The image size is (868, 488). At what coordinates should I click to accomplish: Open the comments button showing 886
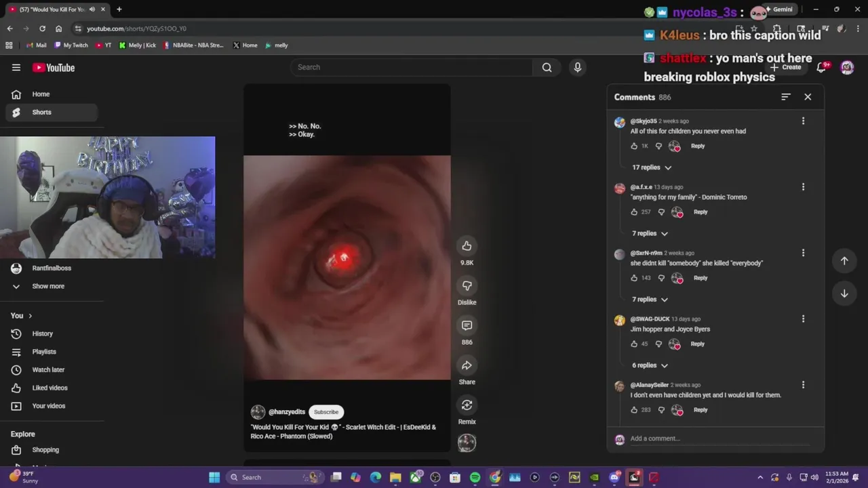467,325
